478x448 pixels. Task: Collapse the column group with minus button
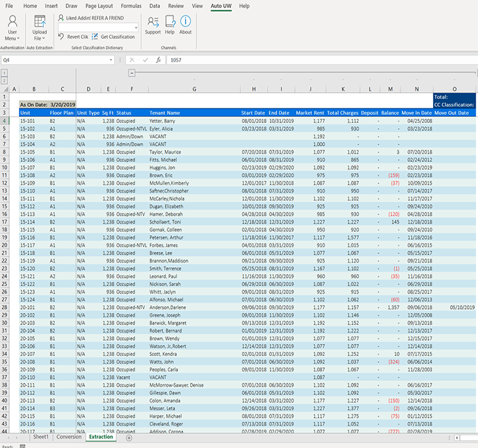[x=131, y=73]
